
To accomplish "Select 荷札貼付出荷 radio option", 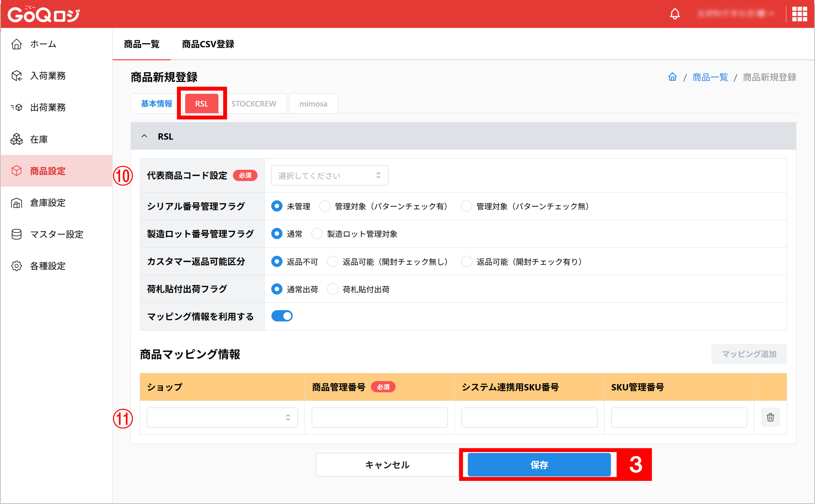I will pyautogui.click(x=333, y=289).
